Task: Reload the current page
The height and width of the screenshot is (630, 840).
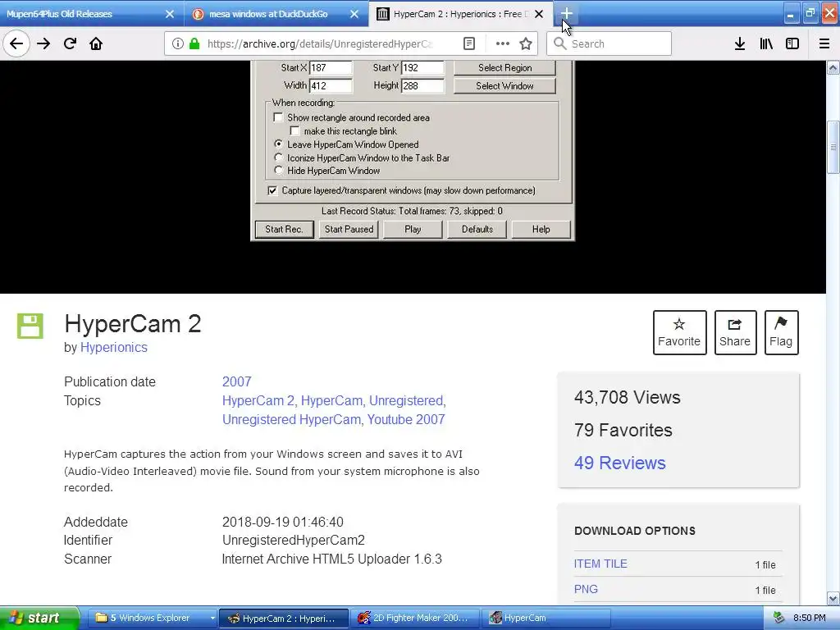Action: pyautogui.click(x=70, y=44)
